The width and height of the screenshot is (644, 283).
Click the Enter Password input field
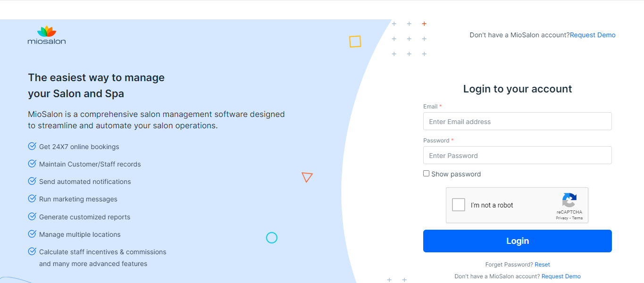coord(517,155)
